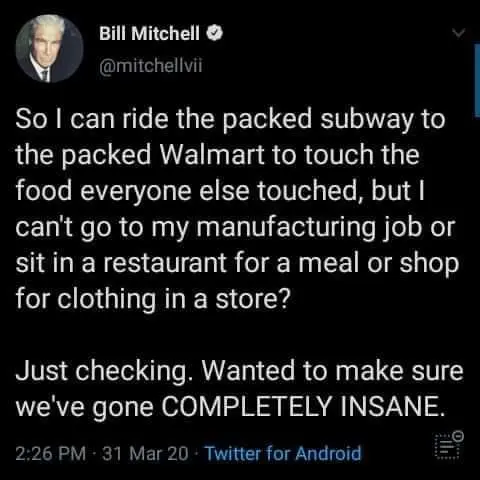
Task: Click the Bill Mitchell display name
Action: click(149, 33)
